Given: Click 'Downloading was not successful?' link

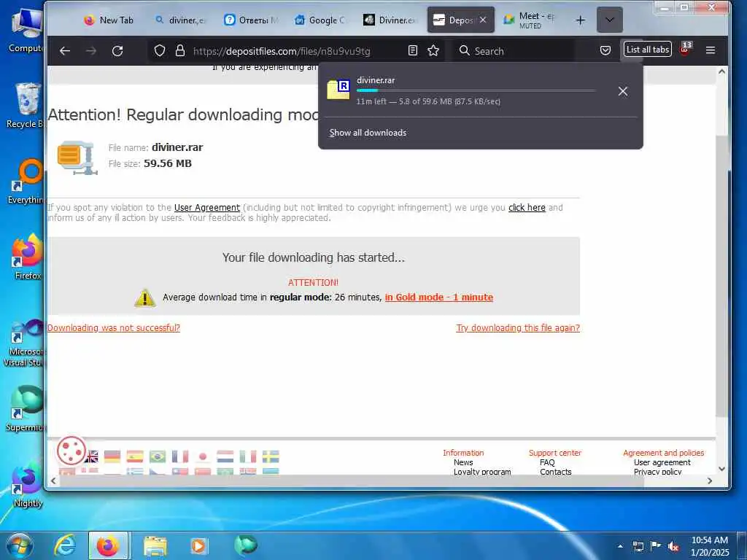Looking at the screenshot, I should click(113, 327).
